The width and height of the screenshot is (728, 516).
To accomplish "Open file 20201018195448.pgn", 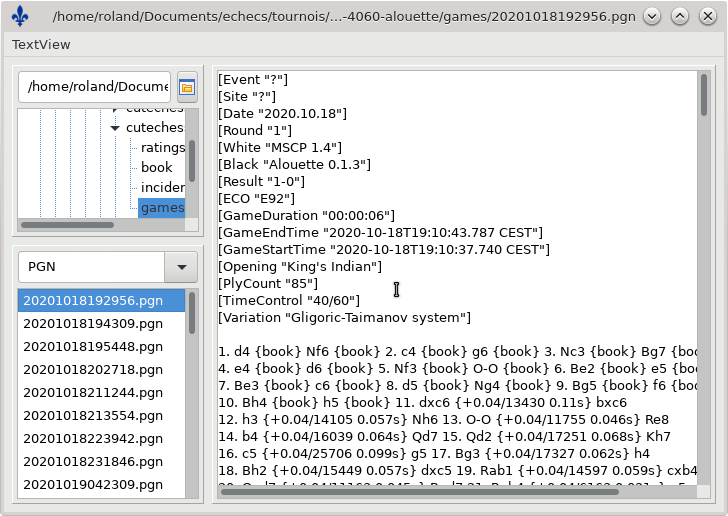I will (x=92, y=347).
